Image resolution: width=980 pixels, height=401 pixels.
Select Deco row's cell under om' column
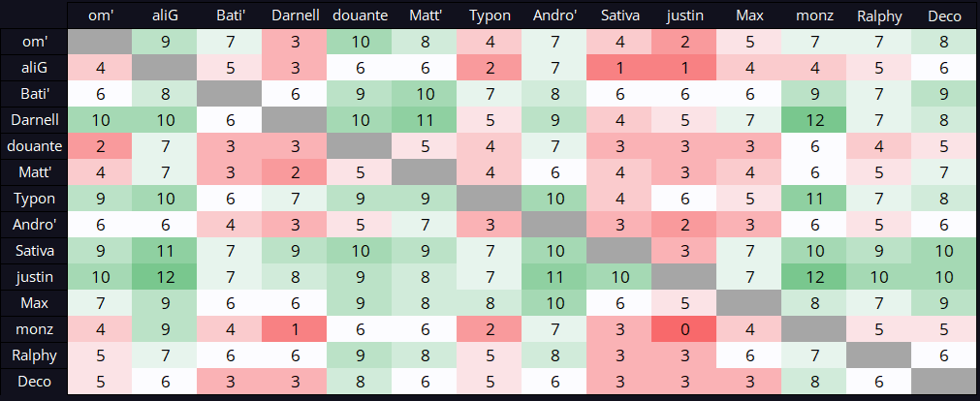point(100,380)
